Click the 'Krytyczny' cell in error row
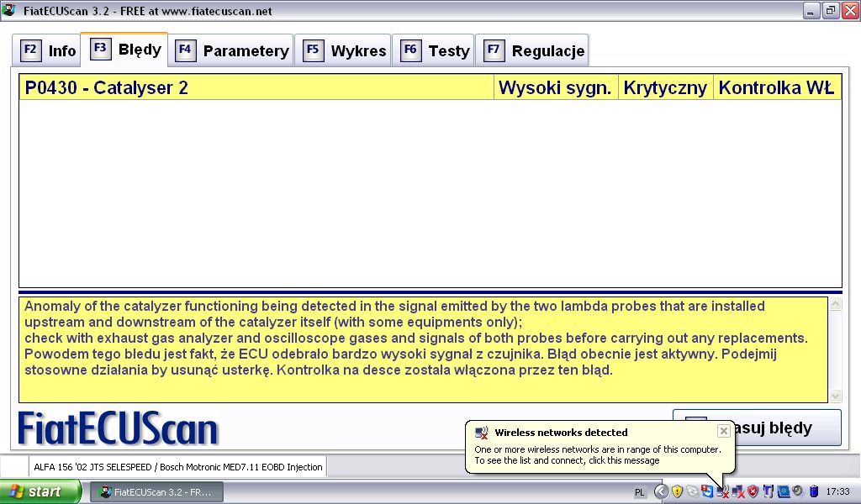 pyautogui.click(x=665, y=87)
